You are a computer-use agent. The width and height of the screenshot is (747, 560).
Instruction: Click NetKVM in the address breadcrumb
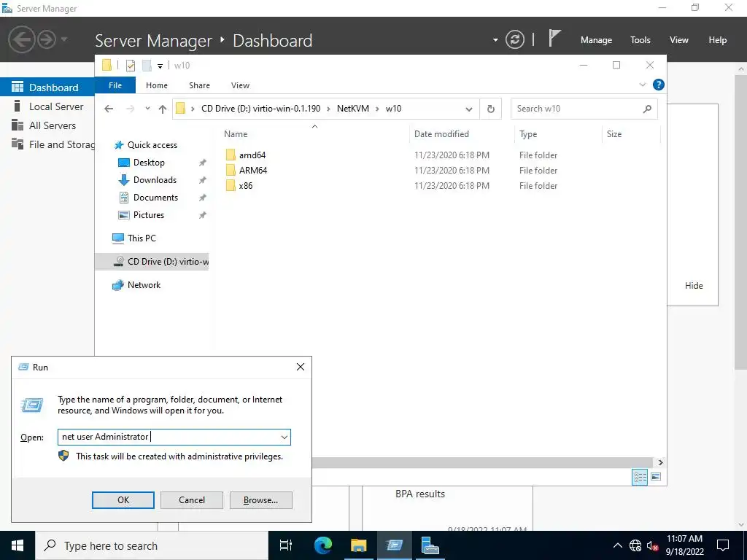coord(353,109)
